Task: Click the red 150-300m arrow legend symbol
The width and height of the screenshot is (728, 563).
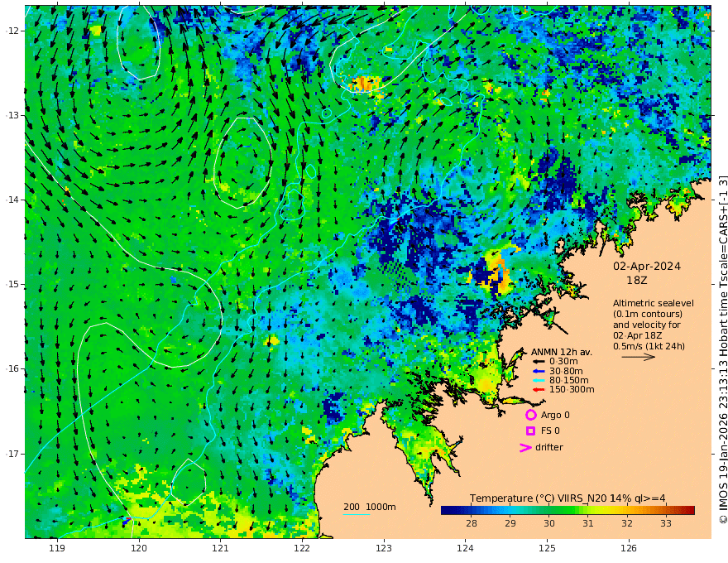Action: 538,390
